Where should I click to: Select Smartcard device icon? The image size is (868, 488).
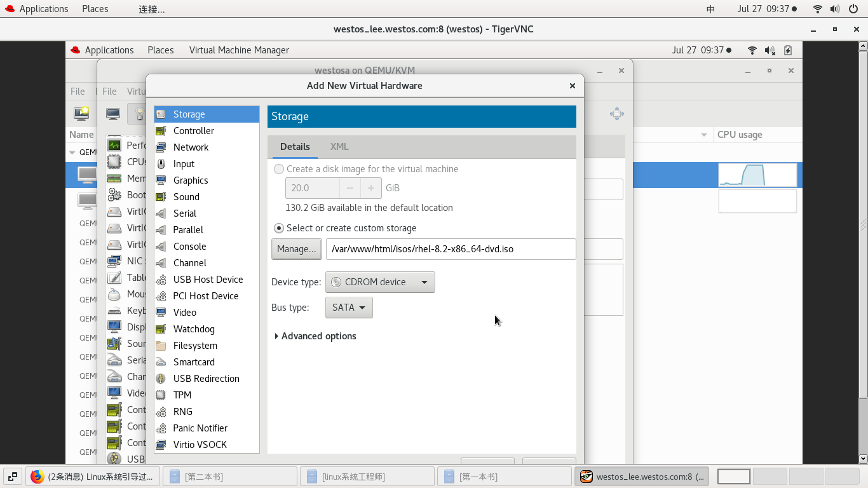[161, 362]
